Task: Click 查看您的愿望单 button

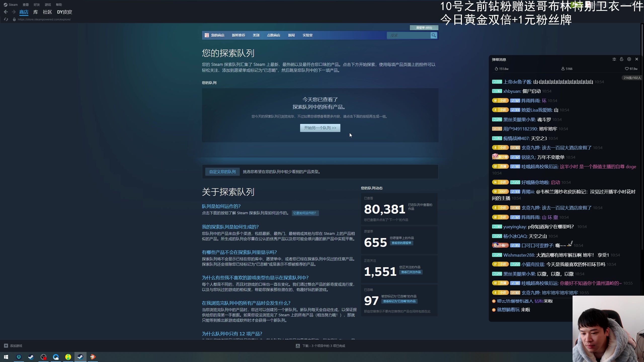Action: (401, 243)
